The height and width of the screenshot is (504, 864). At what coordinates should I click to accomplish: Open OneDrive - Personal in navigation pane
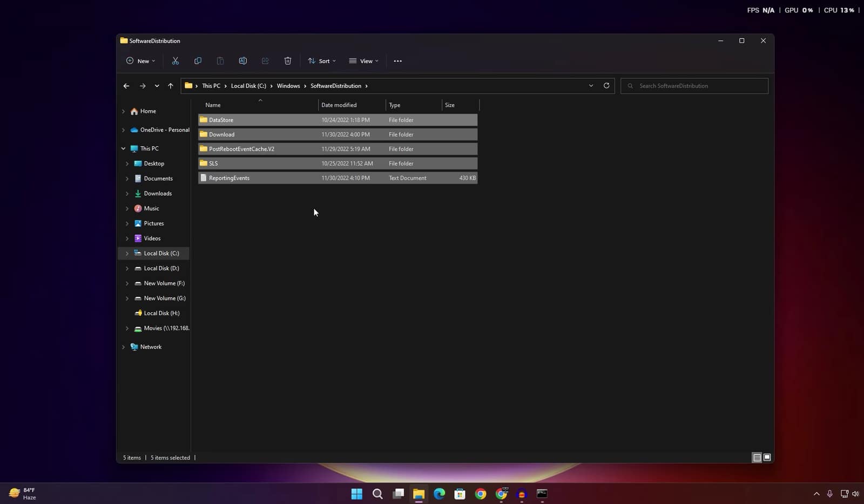coord(160,130)
